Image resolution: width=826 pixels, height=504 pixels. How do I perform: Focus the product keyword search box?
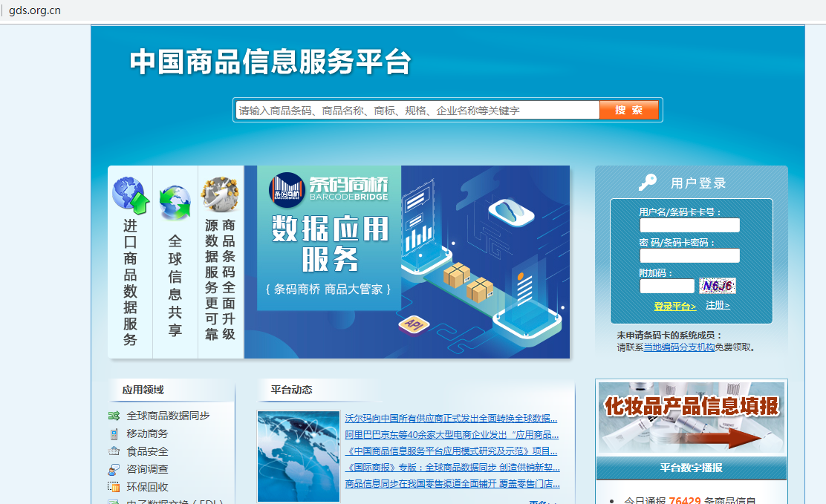(x=417, y=110)
